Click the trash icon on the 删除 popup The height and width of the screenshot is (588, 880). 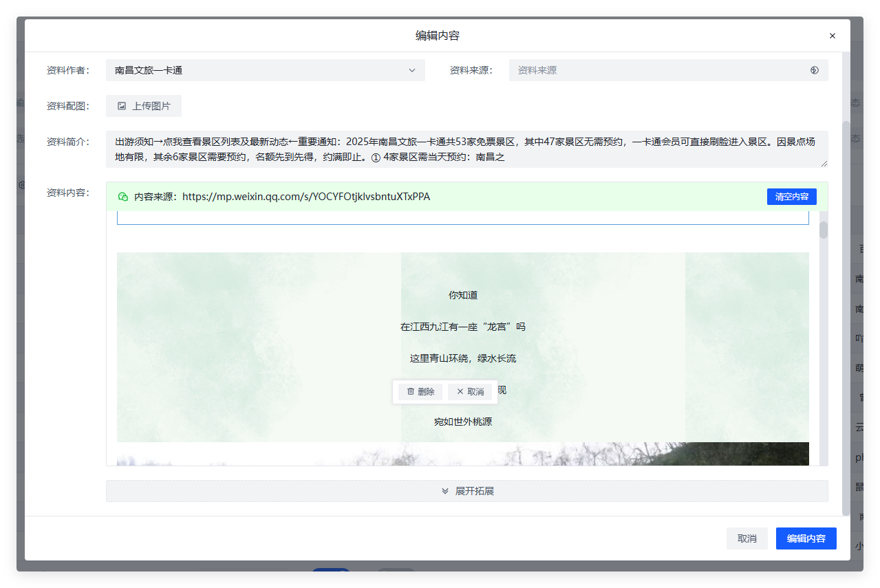[410, 391]
